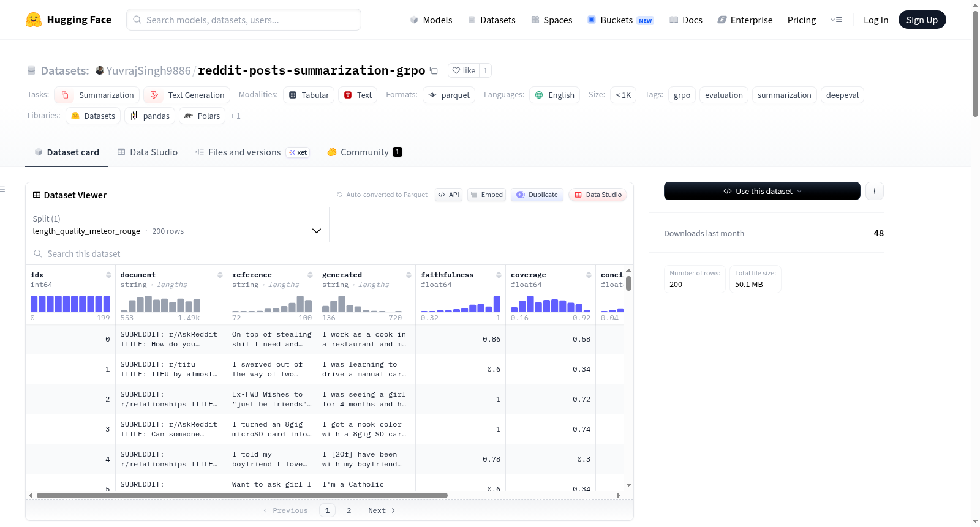Open the Pricing page

pos(802,20)
